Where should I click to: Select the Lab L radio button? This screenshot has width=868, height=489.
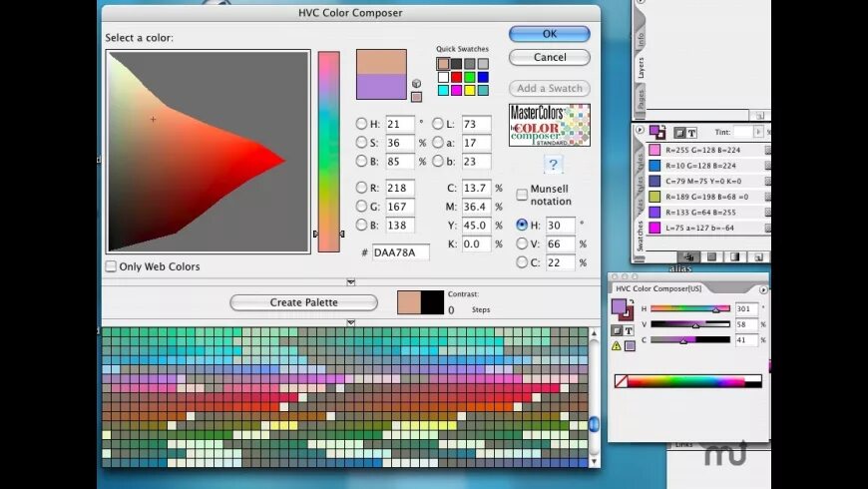pos(438,124)
